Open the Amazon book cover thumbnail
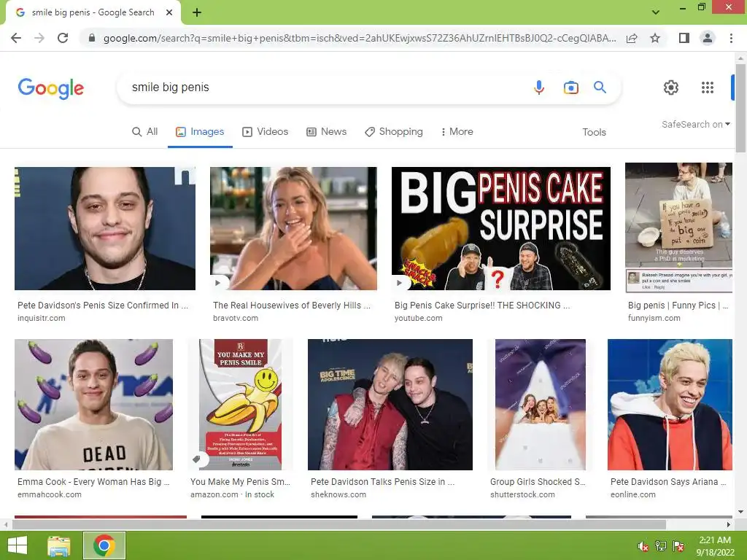This screenshot has width=747, height=560. [x=241, y=405]
